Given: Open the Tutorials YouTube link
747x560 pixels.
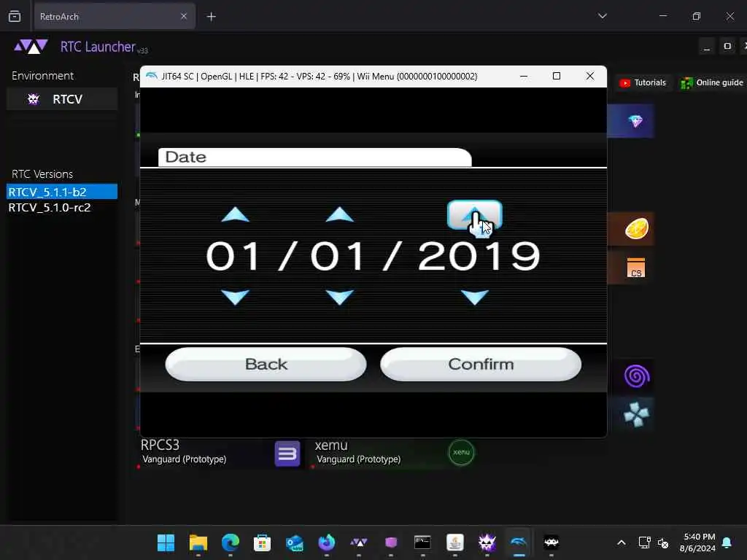Looking at the screenshot, I should (x=642, y=83).
